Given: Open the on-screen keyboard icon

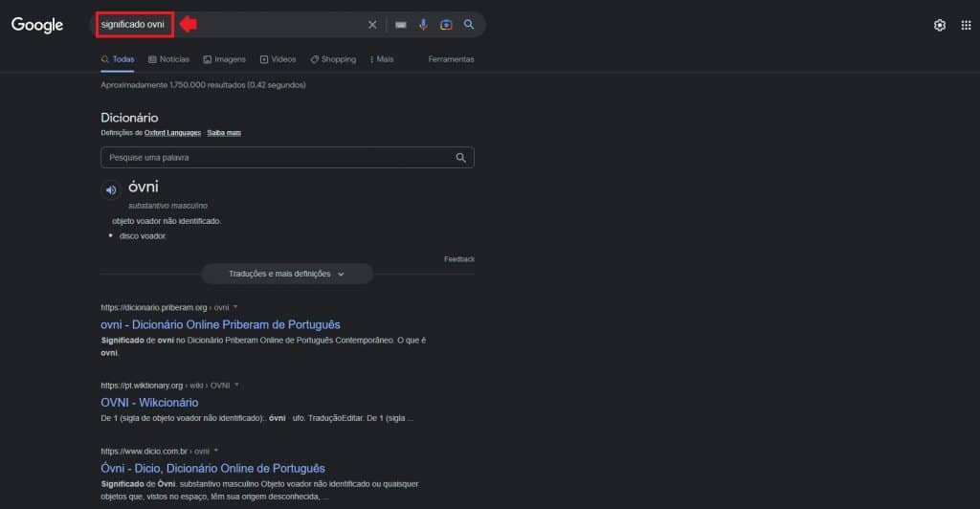Looking at the screenshot, I should click(x=400, y=25).
